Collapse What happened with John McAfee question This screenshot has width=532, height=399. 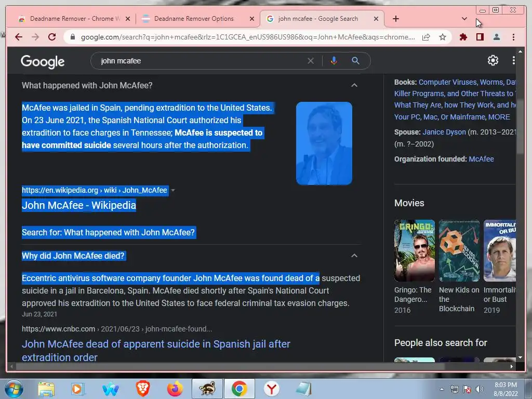354,85
